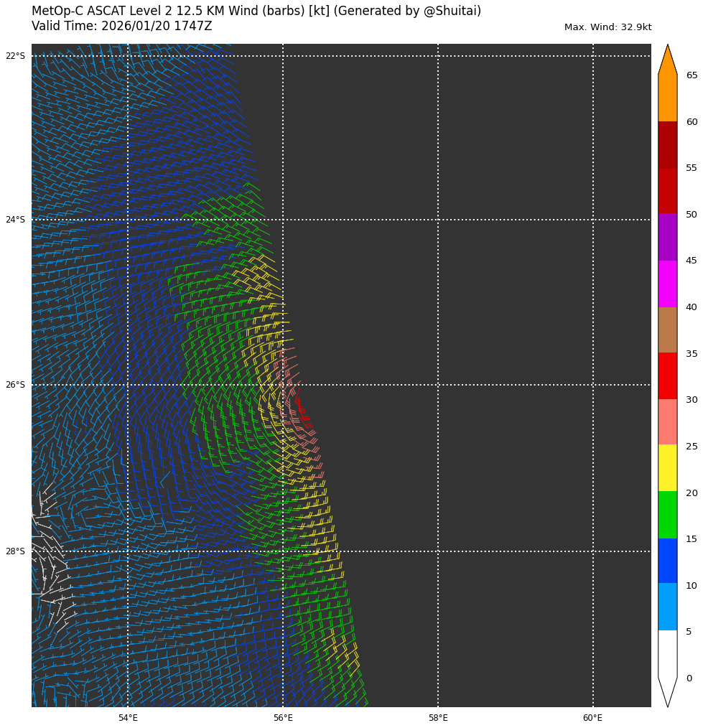Click the 28°S latitude axis label
The height and width of the screenshot is (728, 703).
[x=15, y=551]
